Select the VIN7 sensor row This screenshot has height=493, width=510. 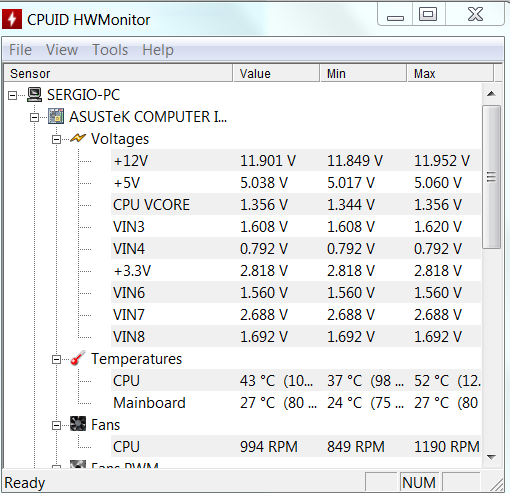[x=296, y=314]
